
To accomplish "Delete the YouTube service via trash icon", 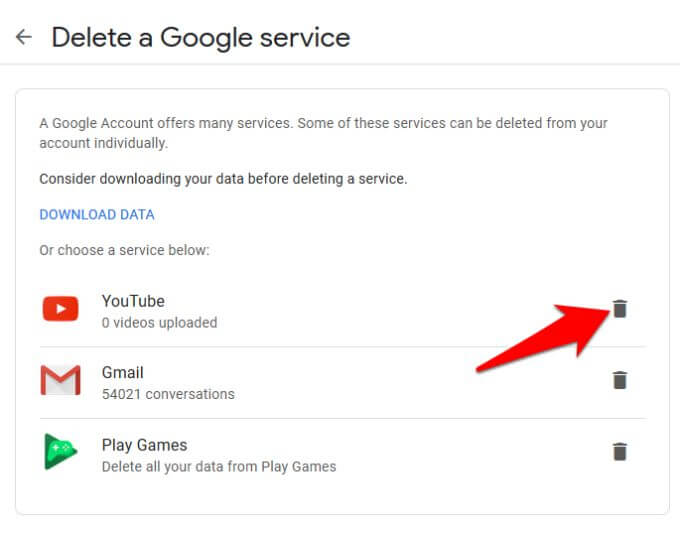I will [x=620, y=309].
